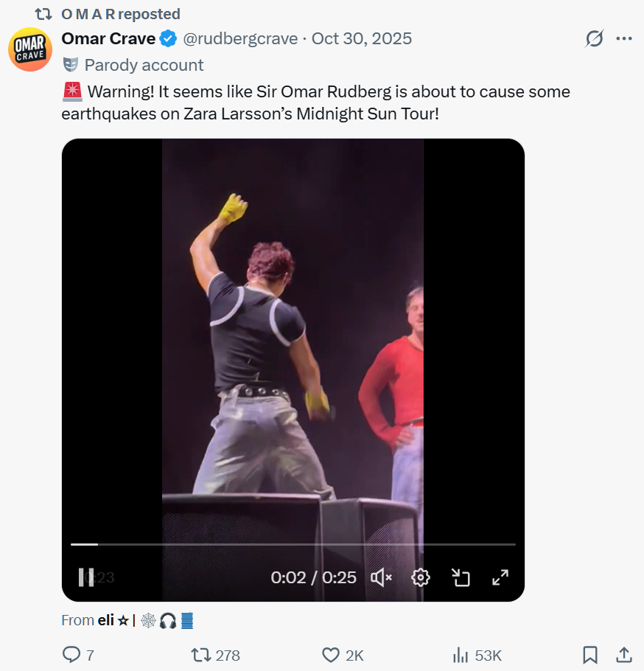644x671 pixels.
Task: Open the three-dot More menu
Action: tap(624, 39)
